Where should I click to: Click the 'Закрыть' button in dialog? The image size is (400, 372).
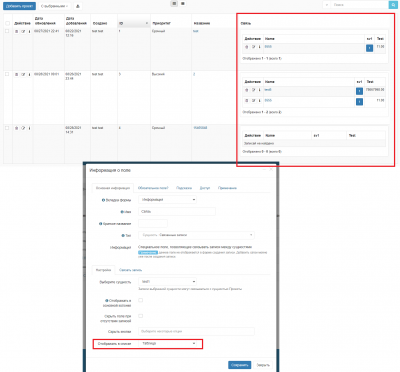click(x=263, y=365)
